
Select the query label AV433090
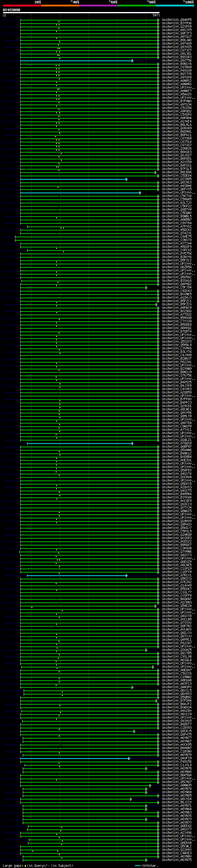click(x=11, y=10)
